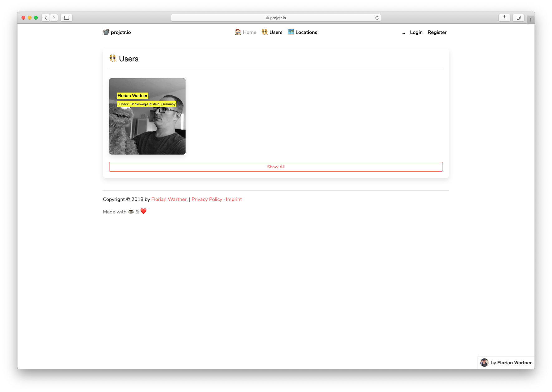Image resolution: width=552 pixels, height=392 pixels.
Task: Click the dancing Users icon in navigation
Action: click(x=264, y=32)
